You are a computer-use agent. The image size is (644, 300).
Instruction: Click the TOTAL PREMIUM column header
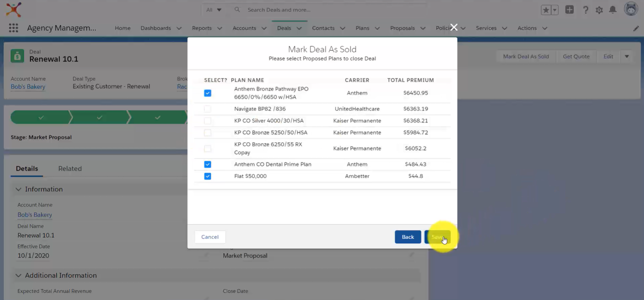411,80
